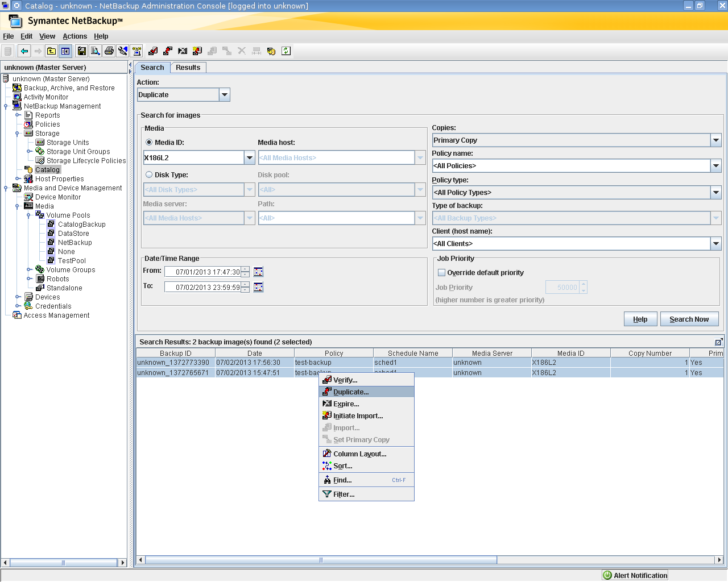
Task: Click the Activity Monitor tree icon
Action: [x=17, y=97]
